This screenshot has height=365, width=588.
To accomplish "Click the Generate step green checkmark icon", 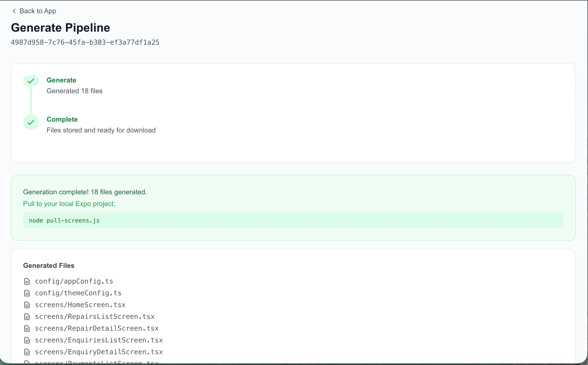I will 31,81.
